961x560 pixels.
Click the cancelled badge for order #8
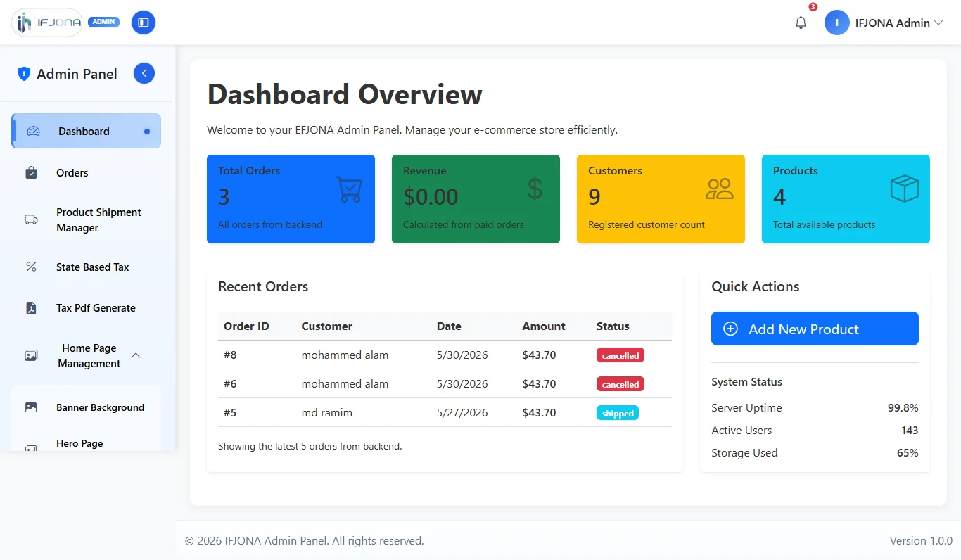pos(620,355)
